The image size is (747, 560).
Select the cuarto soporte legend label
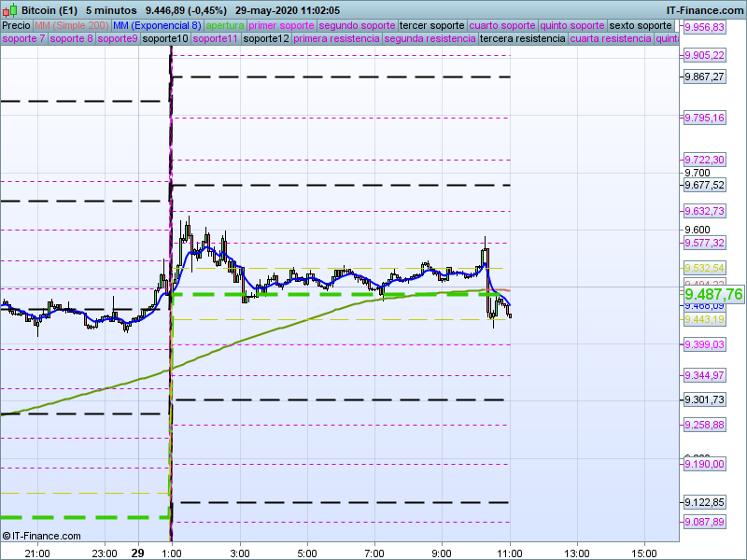502,25
